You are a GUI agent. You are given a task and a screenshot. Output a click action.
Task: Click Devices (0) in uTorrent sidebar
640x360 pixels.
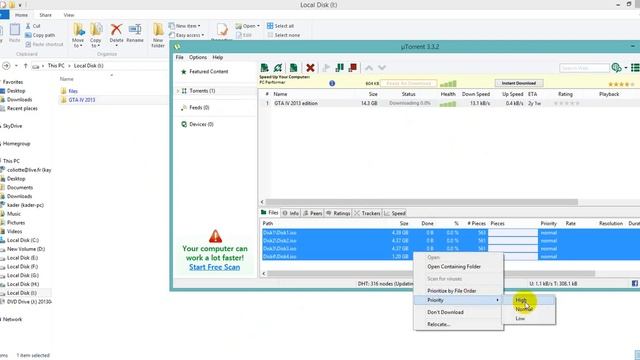(x=201, y=124)
